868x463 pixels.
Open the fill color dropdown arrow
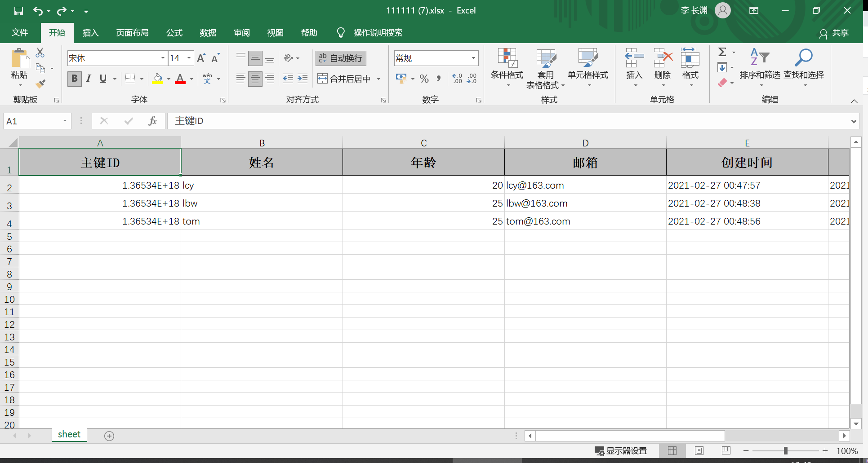click(169, 79)
